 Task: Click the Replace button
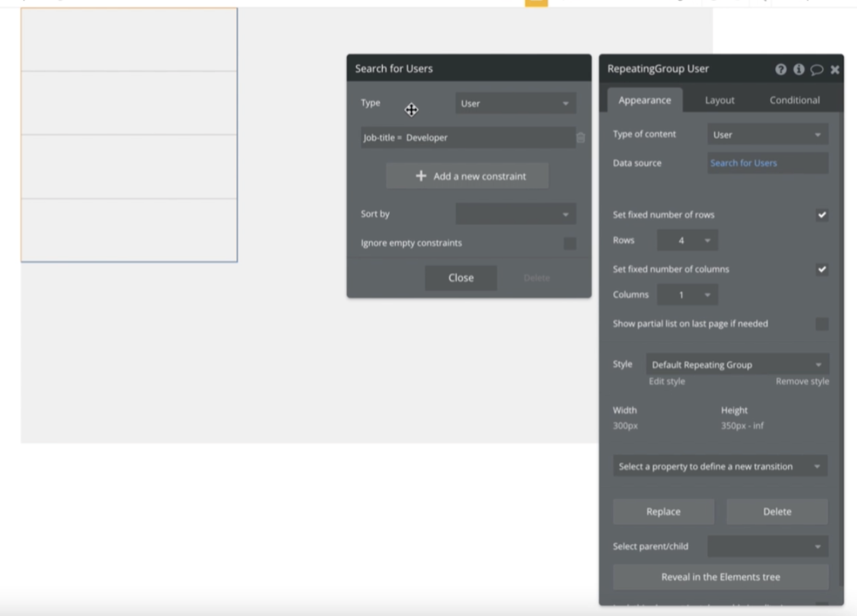[663, 511]
